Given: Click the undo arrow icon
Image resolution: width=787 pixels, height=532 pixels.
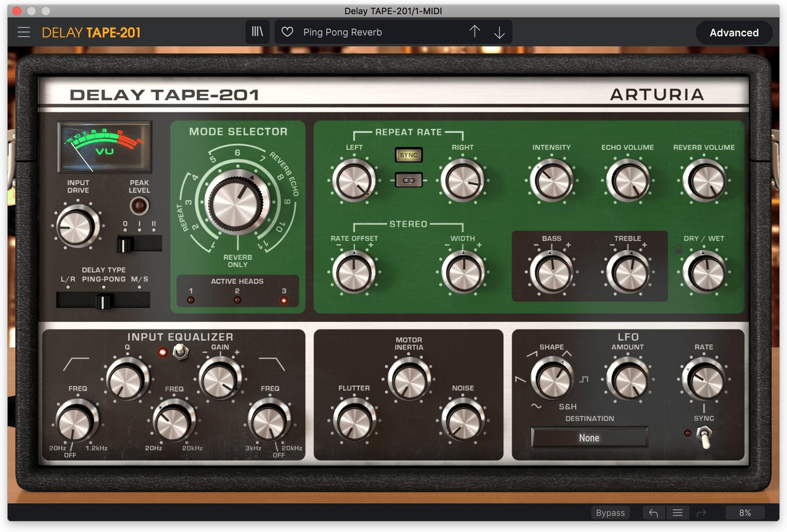Looking at the screenshot, I should 654,513.
